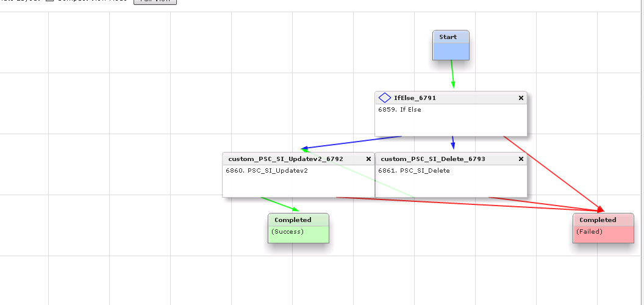This screenshot has width=644, height=305.
Task: Click the '(Failed)' label
Action: [589, 231]
